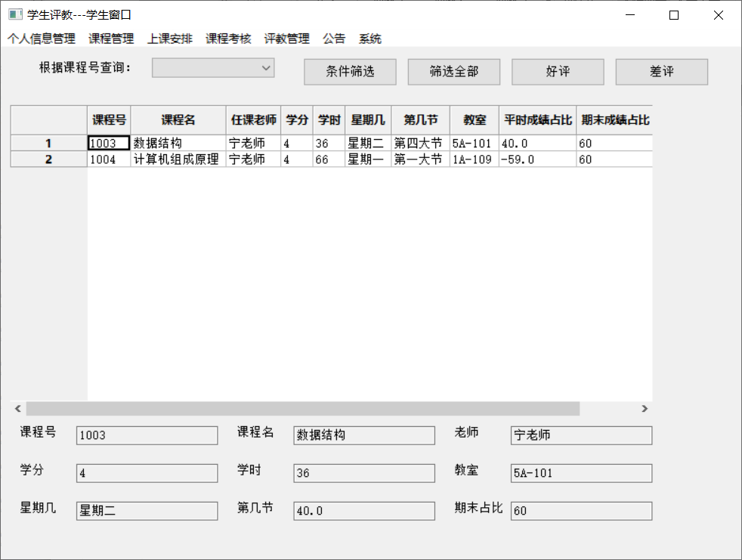Click the 课程号 column header
Viewport: 742px width, 560px height.
[109, 120]
